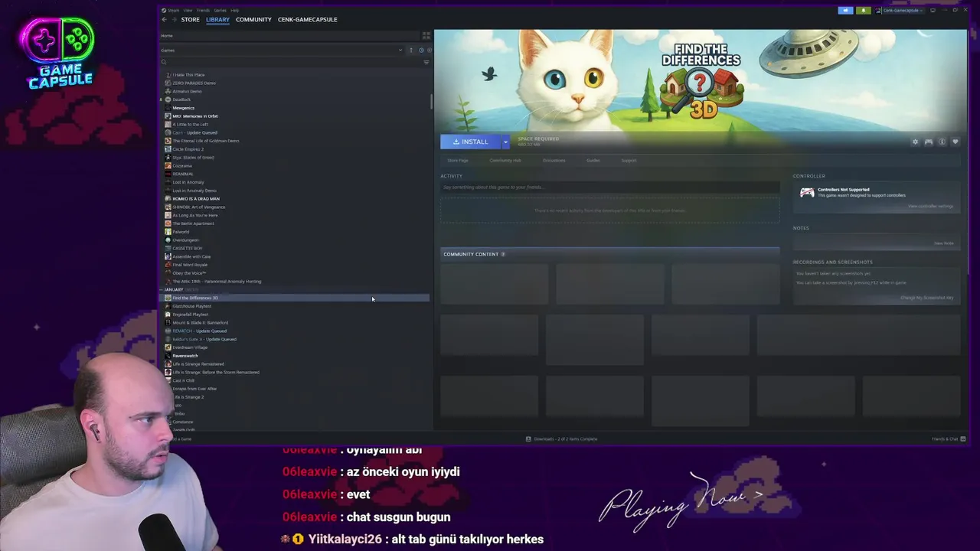This screenshot has height=551, width=980.
Task: Open the Friends menu
Action: click(203, 10)
